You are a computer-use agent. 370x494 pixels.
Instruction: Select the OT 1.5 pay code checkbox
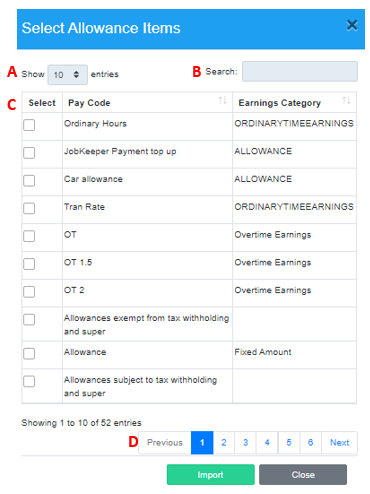tap(29, 264)
